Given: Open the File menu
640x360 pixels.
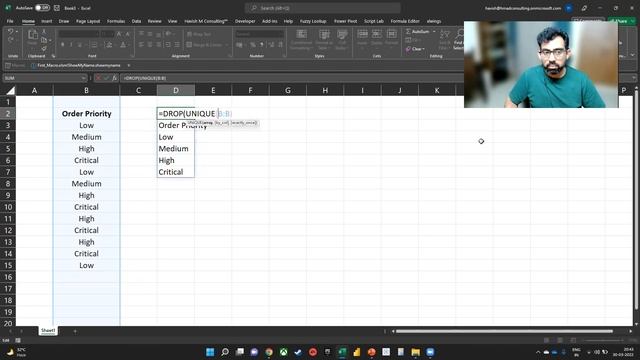Looking at the screenshot, I should (x=10, y=21).
